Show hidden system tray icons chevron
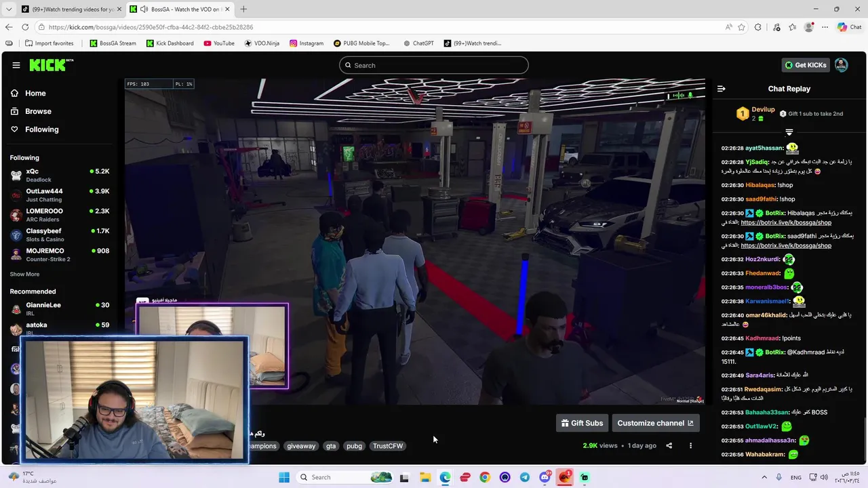This screenshot has width=868, height=488. point(764,477)
